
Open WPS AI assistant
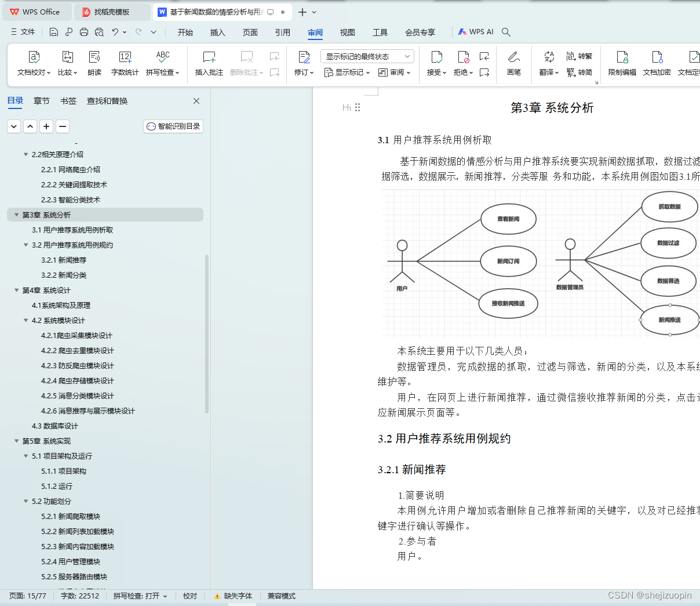(x=476, y=32)
